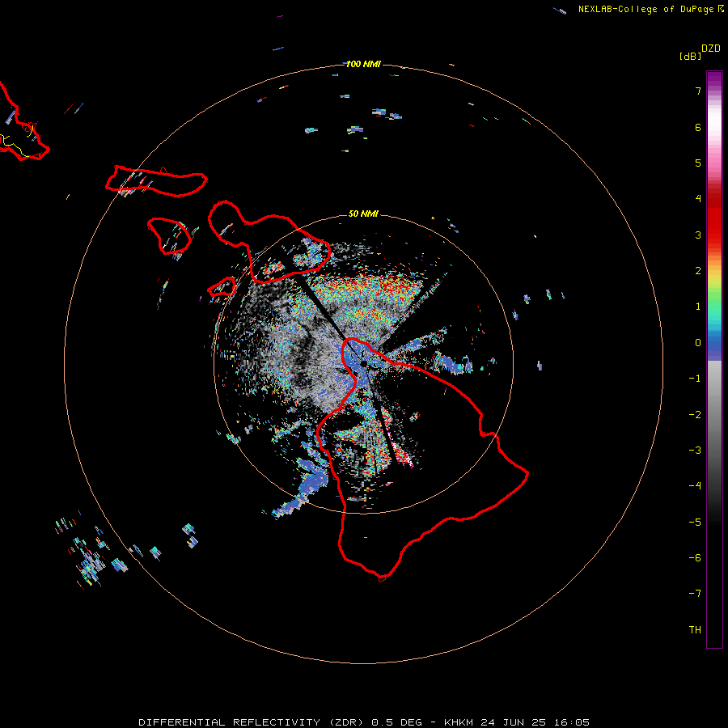The image size is (728, 728).
Task: Click the -3 value on color scale
Action: (695, 451)
